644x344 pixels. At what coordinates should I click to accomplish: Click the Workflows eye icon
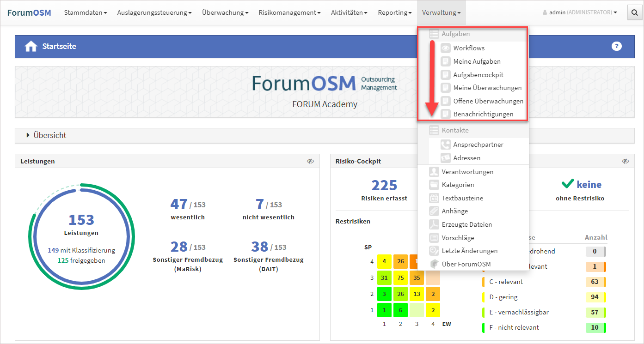point(445,48)
